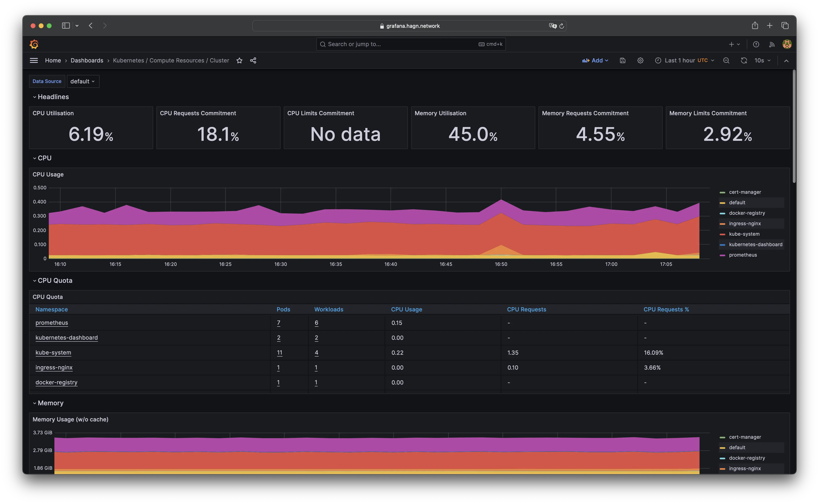The image size is (819, 504).
Task: Open dashboard settings gear icon
Action: pyautogui.click(x=640, y=60)
